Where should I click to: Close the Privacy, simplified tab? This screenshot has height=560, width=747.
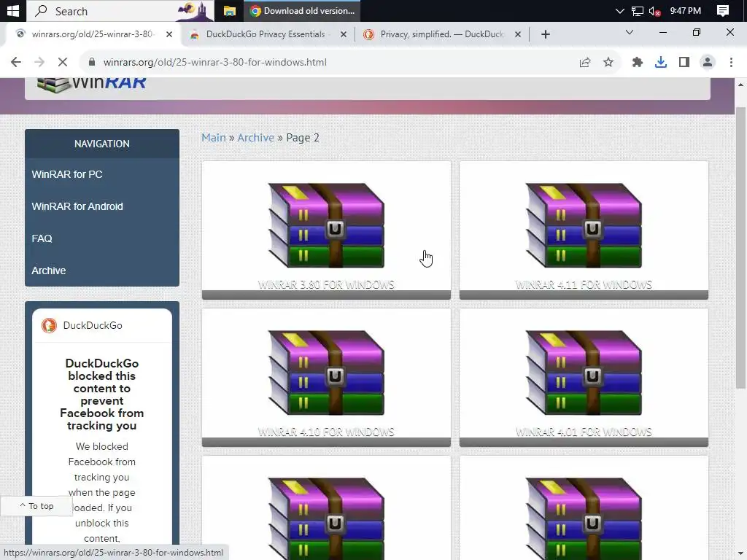pos(518,34)
